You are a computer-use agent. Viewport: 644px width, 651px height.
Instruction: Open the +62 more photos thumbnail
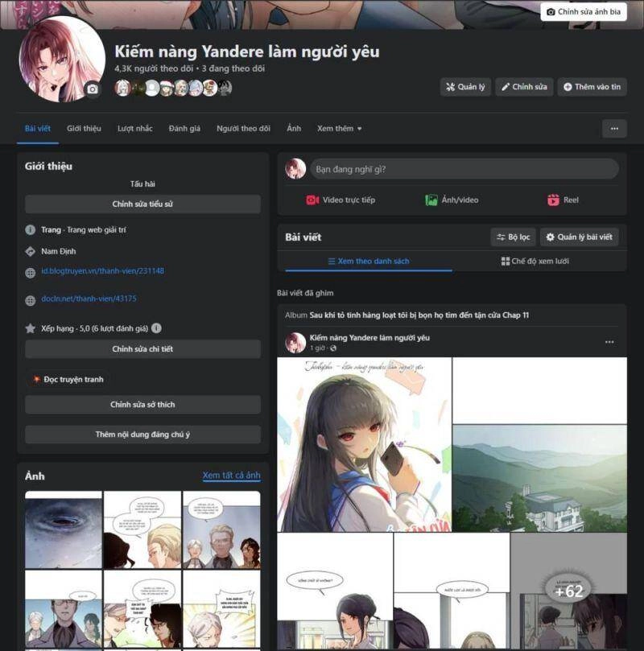[x=568, y=591]
